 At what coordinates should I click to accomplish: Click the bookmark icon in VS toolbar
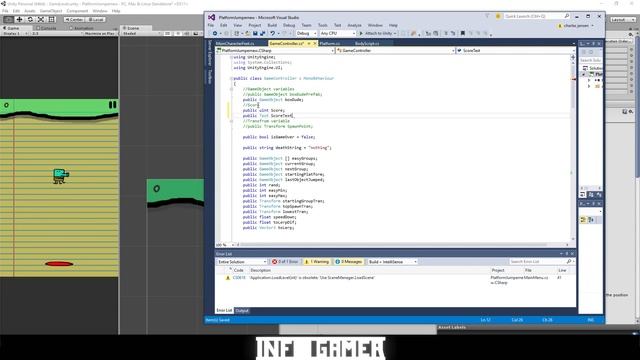click(x=462, y=33)
